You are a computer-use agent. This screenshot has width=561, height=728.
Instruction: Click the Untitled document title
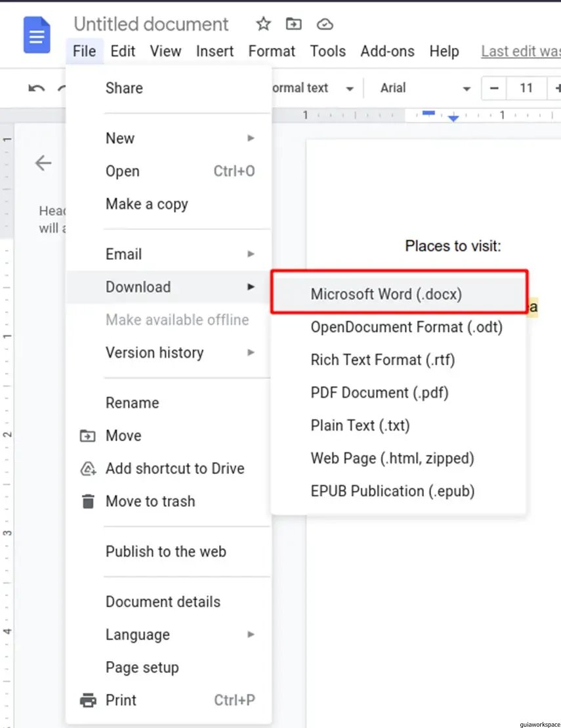click(151, 24)
